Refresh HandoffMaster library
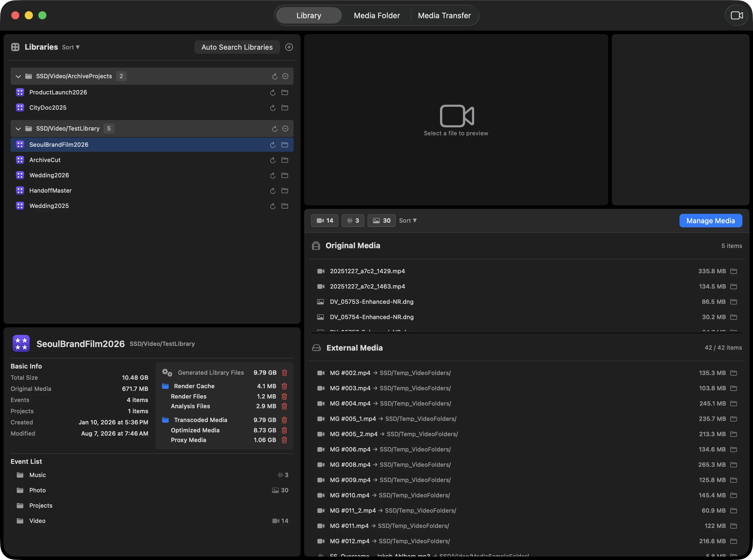The width and height of the screenshot is (753, 560). pos(273,191)
